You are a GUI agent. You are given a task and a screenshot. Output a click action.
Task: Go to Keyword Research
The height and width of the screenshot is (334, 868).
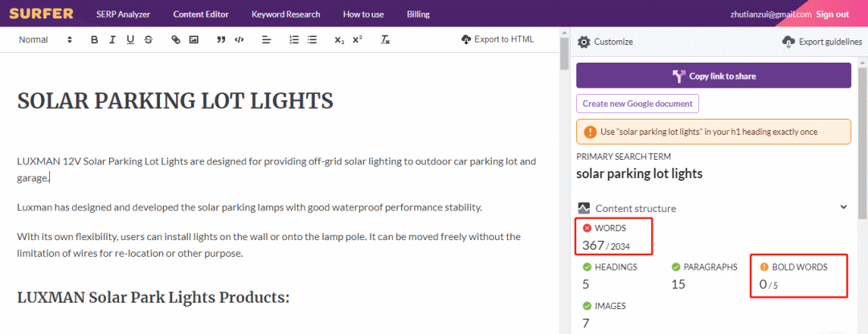click(x=285, y=14)
